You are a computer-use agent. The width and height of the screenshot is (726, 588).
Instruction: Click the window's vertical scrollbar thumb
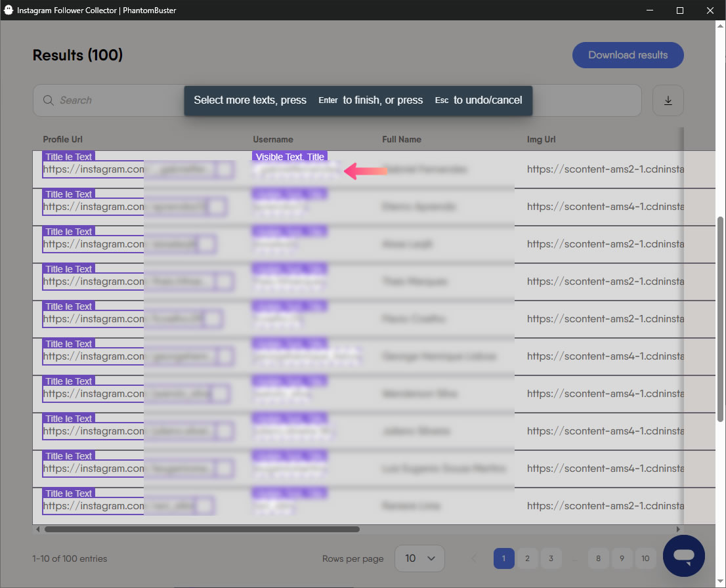721,319
